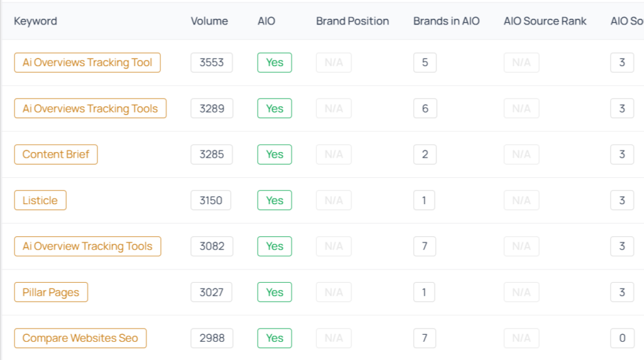The image size is (644, 360).
Task: Click Brand Position N/A for Pillar Pages
Action: point(333,292)
